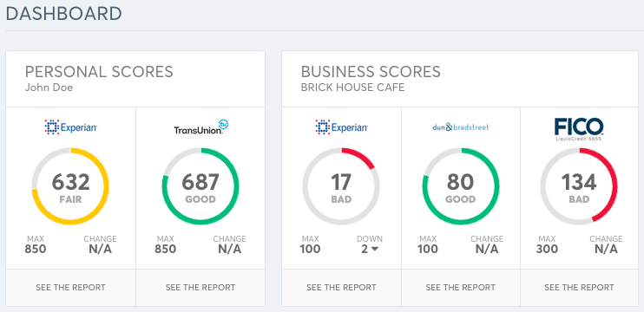Click the FICO LiquidCredit SBSS logo
The height and width of the screenshot is (312, 644).
[x=579, y=129]
